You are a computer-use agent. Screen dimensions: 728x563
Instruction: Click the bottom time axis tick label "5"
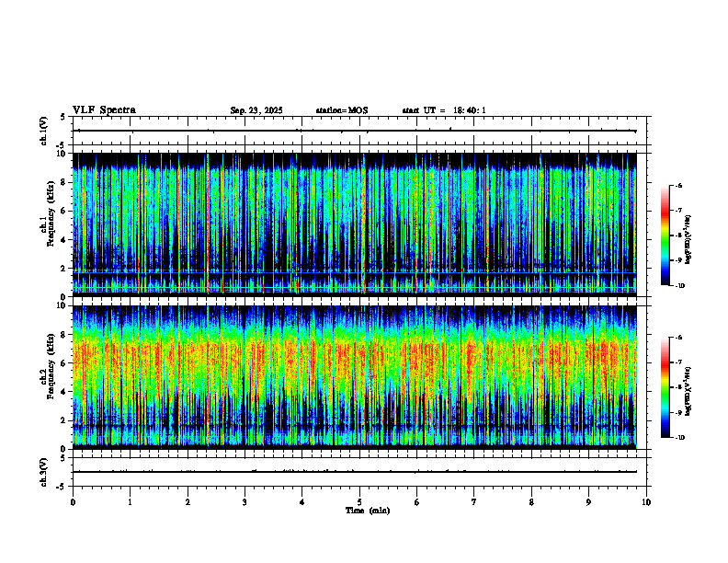coord(359,502)
